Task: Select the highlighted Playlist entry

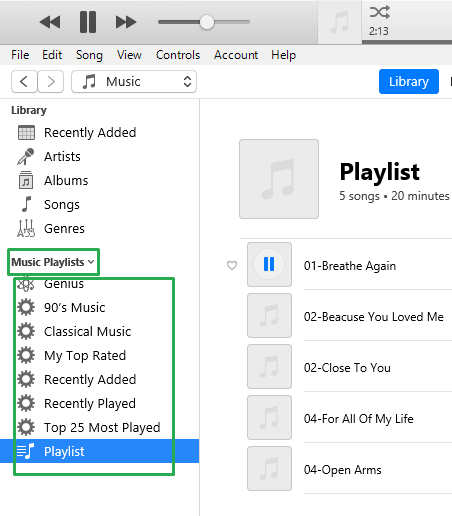Action: [x=99, y=451]
